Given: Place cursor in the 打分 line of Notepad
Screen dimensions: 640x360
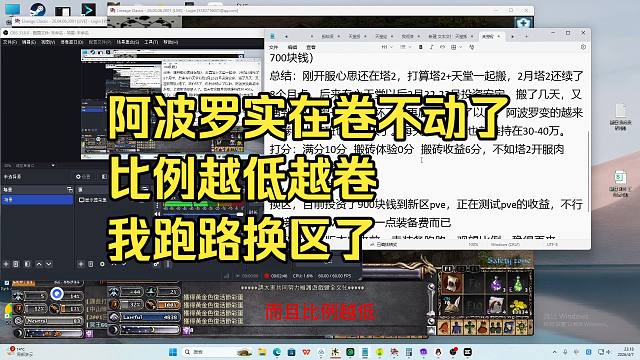Looking at the screenshot, I should pos(416,149).
